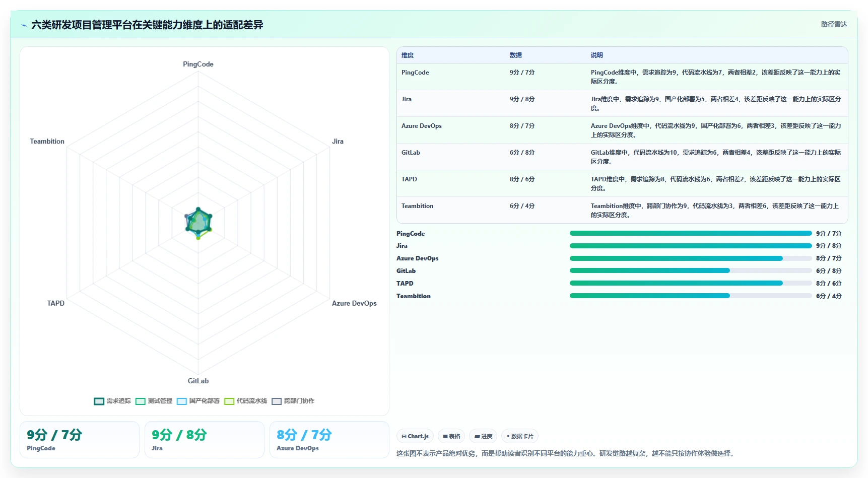Click the Azure DevOps table row name
Image resolution: width=868 pixels, height=478 pixels.
pyautogui.click(x=422, y=126)
